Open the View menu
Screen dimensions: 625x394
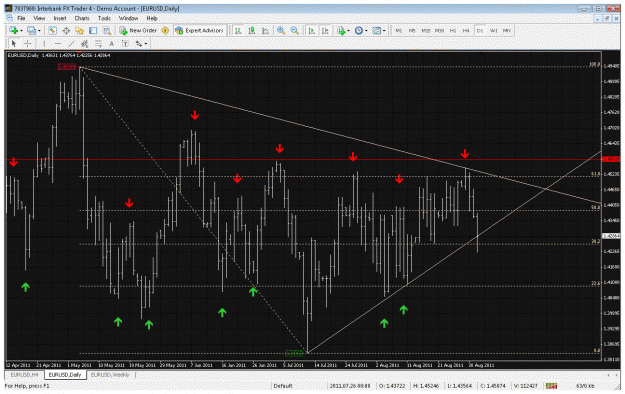[39, 18]
